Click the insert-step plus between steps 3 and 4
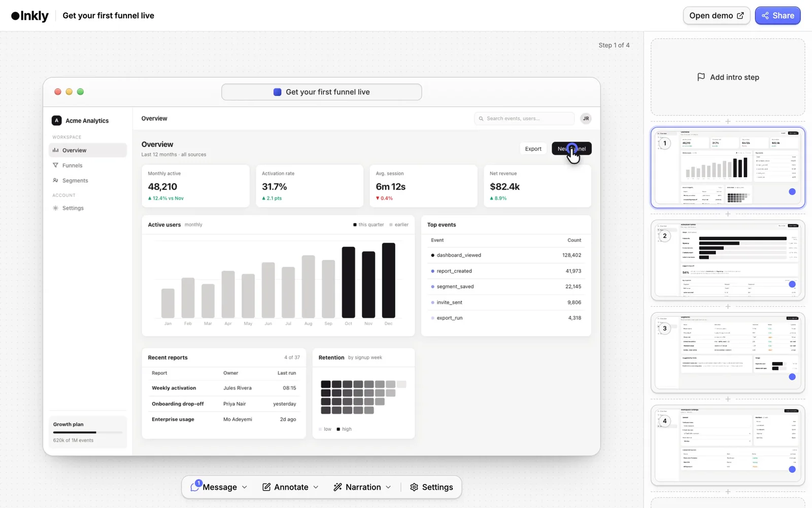812x508 pixels. [x=728, y=399]
